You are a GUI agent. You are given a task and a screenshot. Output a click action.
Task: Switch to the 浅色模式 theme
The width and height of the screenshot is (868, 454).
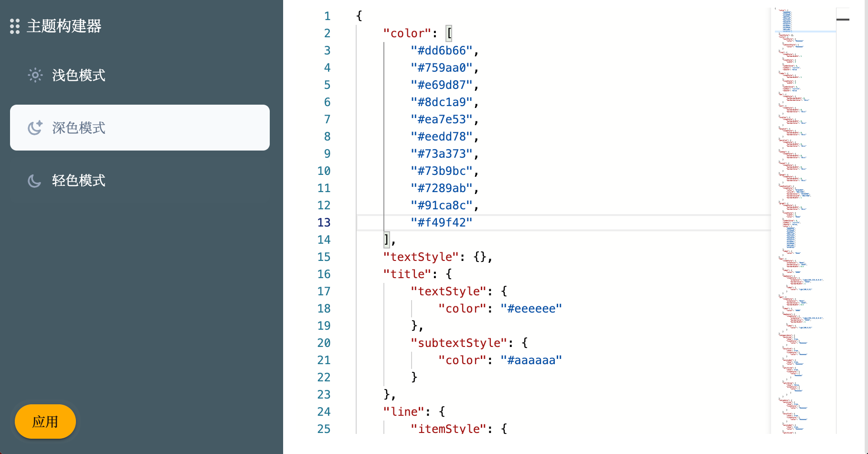(x=79, y=75)
